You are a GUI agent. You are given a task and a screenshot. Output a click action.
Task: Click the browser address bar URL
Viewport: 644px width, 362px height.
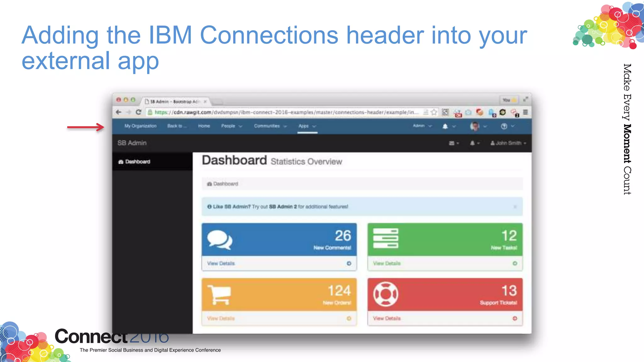(x=286, y=112)
